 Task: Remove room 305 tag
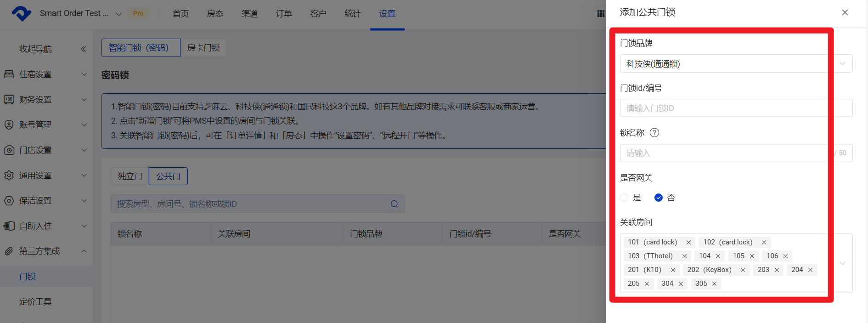[714, 283]
